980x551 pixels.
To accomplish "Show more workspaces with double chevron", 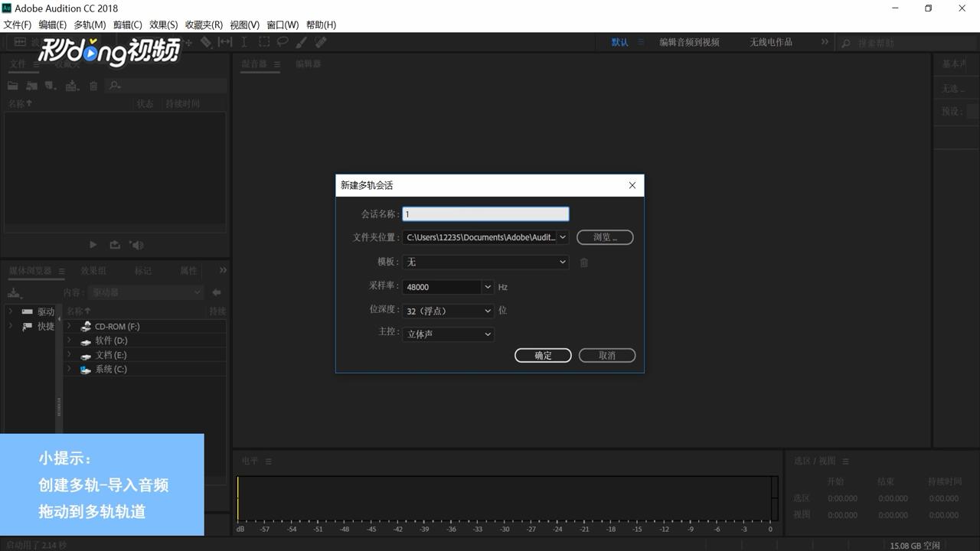I will (x=825, y=42).
